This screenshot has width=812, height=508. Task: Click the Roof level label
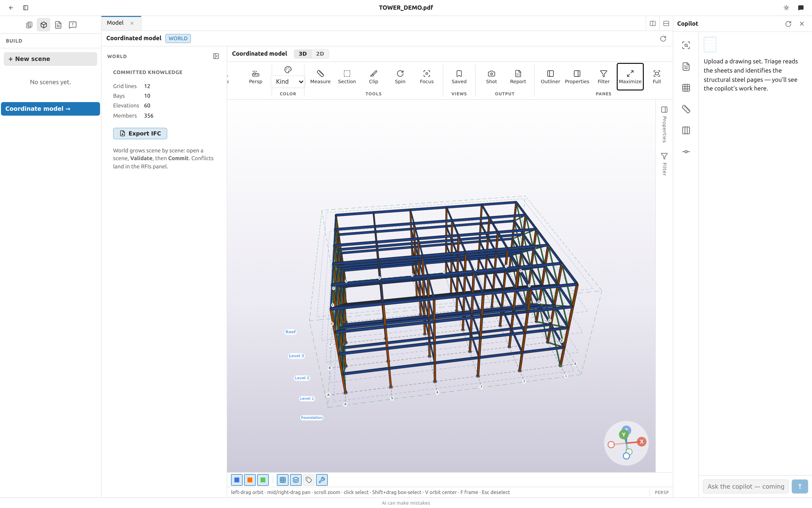[x=290, y=332]
